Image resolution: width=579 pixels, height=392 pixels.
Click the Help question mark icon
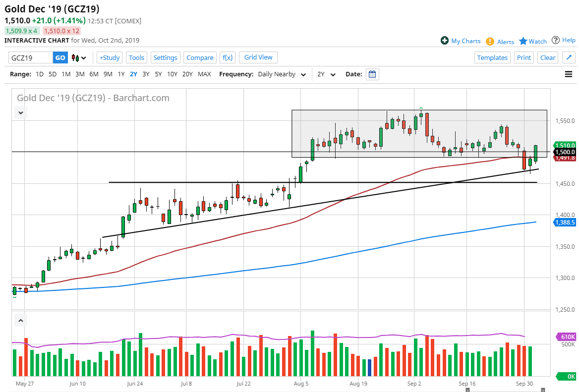click(x=556, y=40)
